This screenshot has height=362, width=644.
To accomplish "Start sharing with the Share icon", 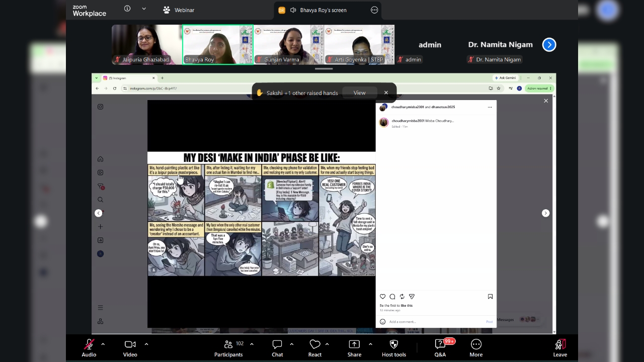I will [354, 344].
